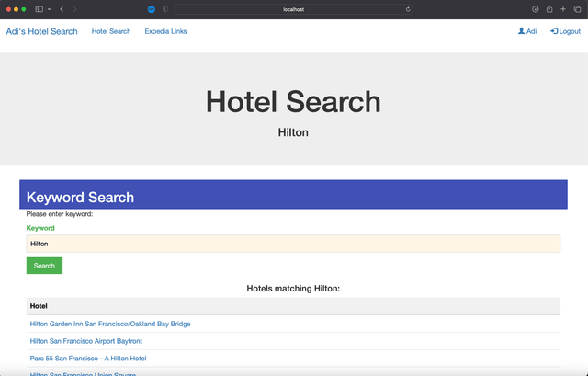
Task: Click the green Search button
Action: [x=44, y=266]
